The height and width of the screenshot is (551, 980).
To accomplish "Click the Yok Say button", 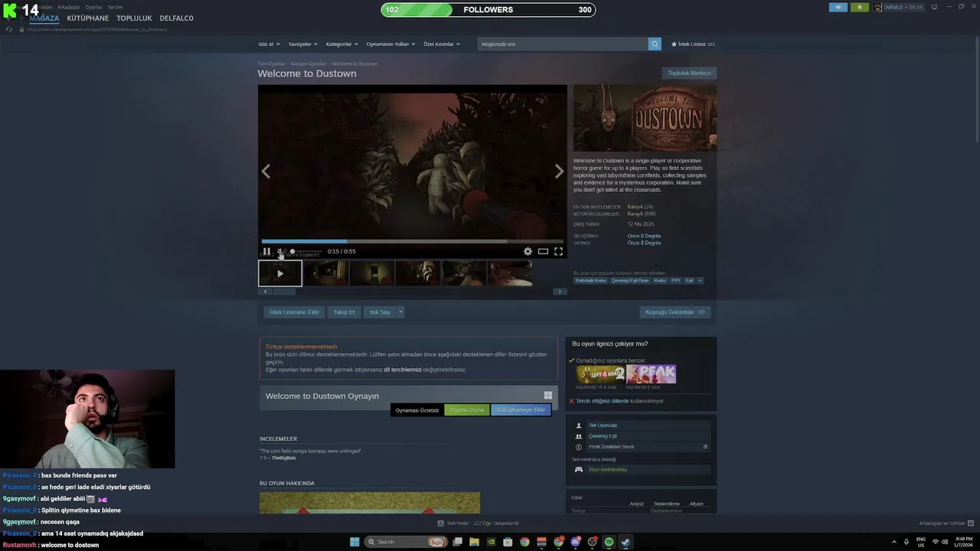I will point(380,312).
